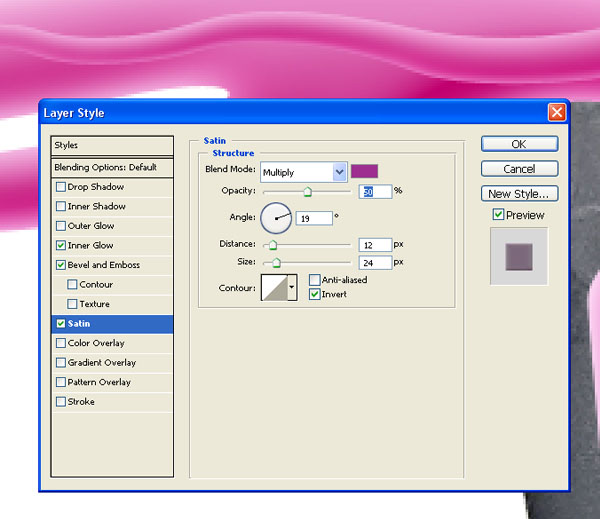This screenshot has width=600, height=519.
Task: Close the Layer Style dialog
Action: [557, 113]
